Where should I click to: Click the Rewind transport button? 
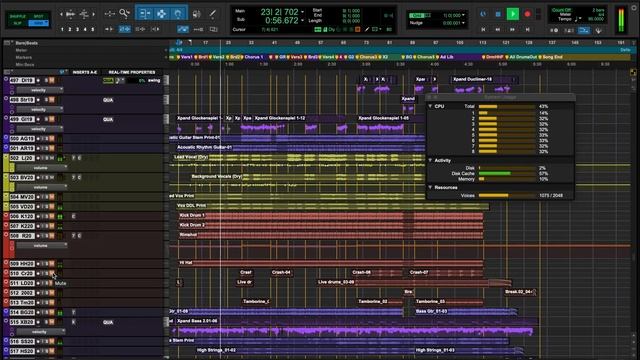click(498, 29)
